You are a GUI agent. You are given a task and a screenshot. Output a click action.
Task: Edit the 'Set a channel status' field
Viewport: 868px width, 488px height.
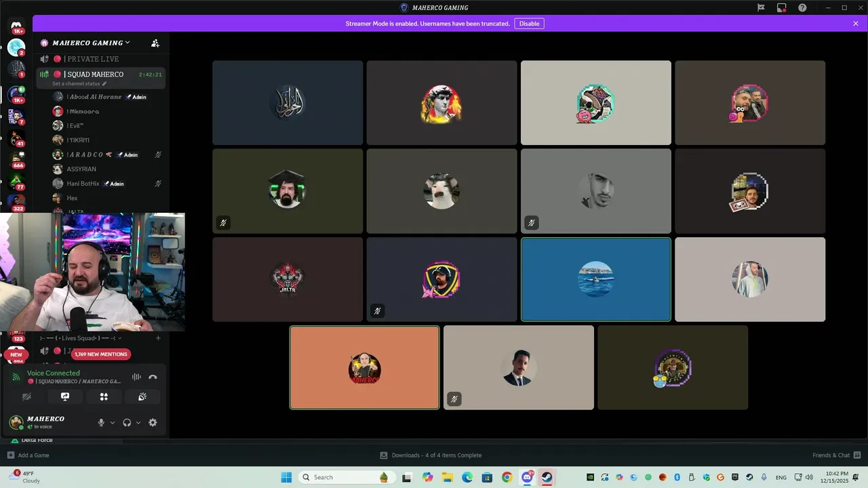79,84
